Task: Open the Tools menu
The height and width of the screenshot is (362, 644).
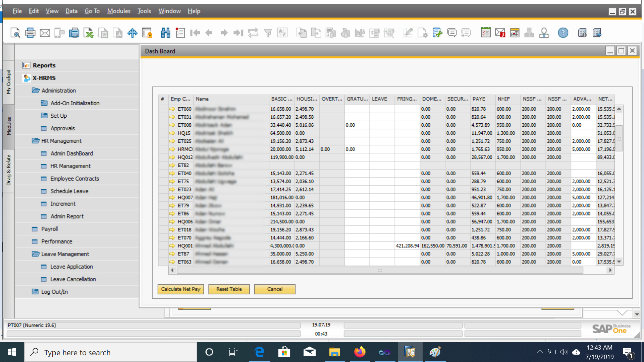Action: pyautogui.click(x=144, y=11)
